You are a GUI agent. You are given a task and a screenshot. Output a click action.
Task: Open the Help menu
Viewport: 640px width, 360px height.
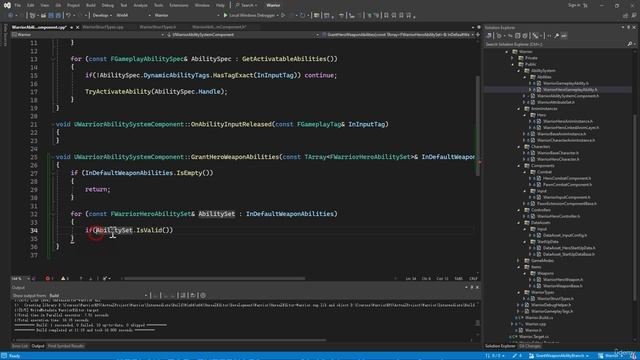[x=220, y=5]
